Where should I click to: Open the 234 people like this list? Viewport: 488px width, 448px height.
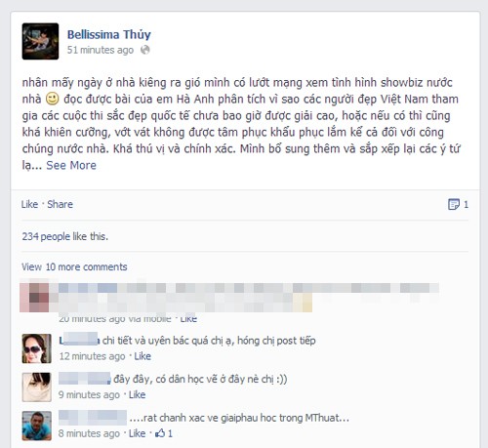pos(64,236)
